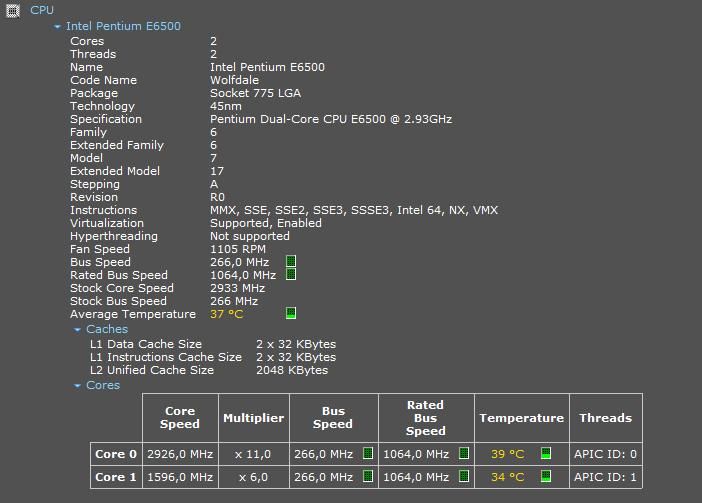This screenshot has width=702, height=503.
Task: Collapse the Cores section arrow
Action: (x=77, y=386)
